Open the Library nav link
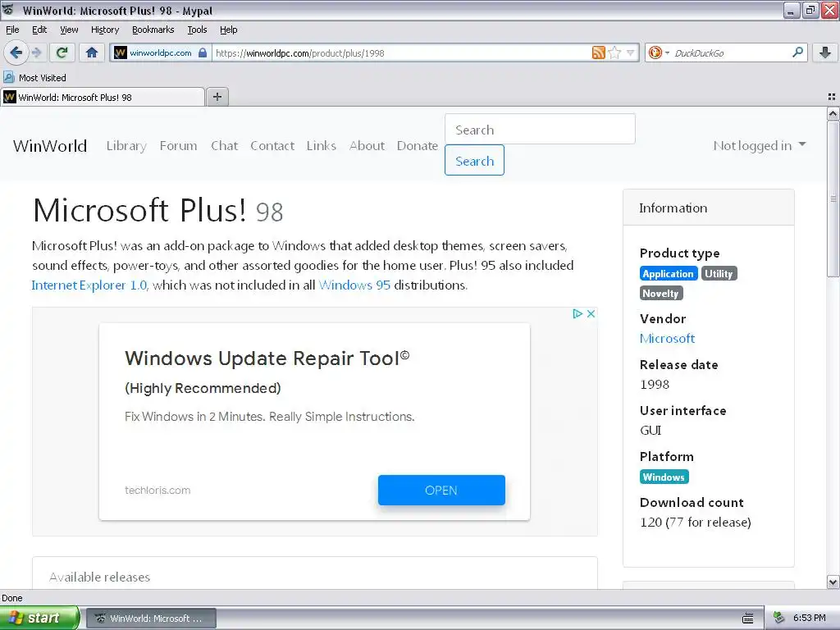Image resolution: width=840 pixels, height=630 pixels. (126, 146)
